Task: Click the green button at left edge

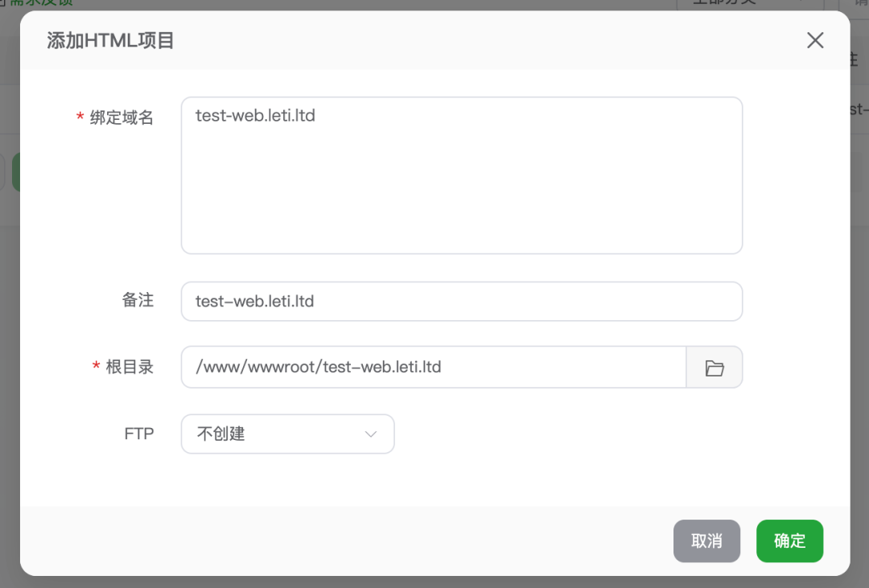Action: tap(15, 172)
